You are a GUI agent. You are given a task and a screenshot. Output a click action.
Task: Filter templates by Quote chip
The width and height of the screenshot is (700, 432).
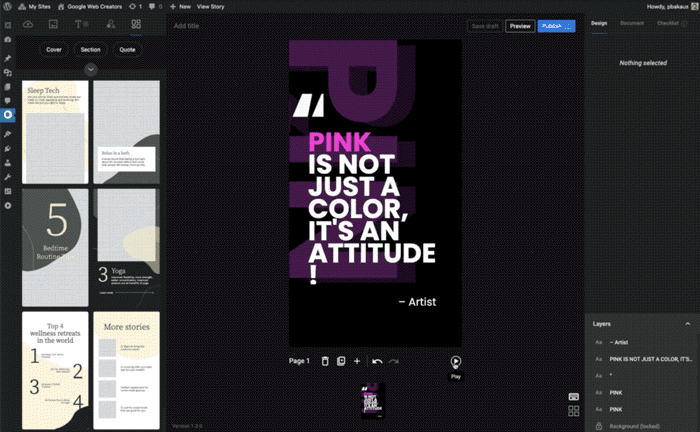pos(127,49)
